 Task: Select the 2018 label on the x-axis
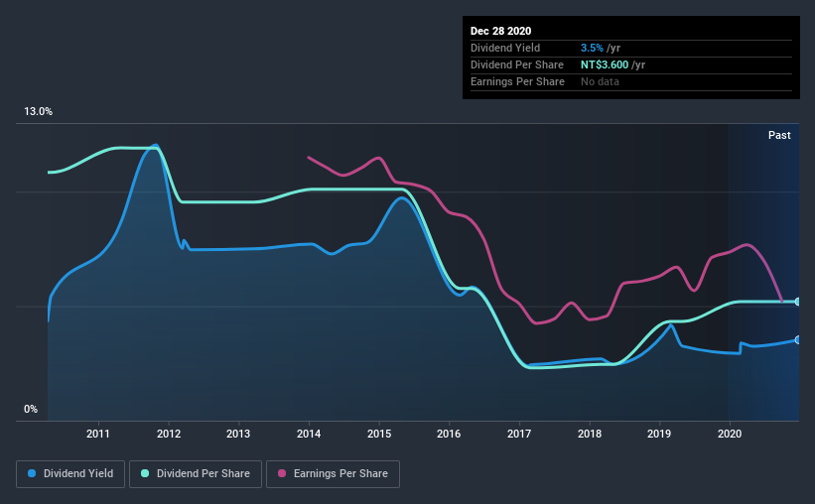coord(590,434)
